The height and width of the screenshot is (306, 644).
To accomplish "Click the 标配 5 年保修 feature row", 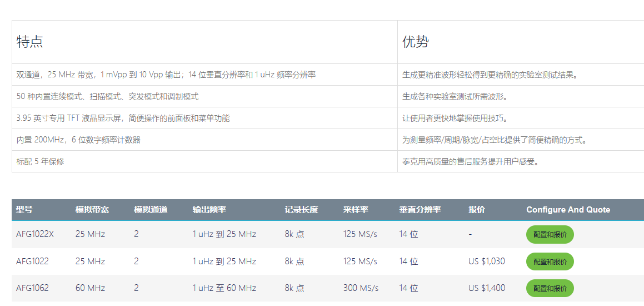I will pyautogui.click(x=41, y=162).
